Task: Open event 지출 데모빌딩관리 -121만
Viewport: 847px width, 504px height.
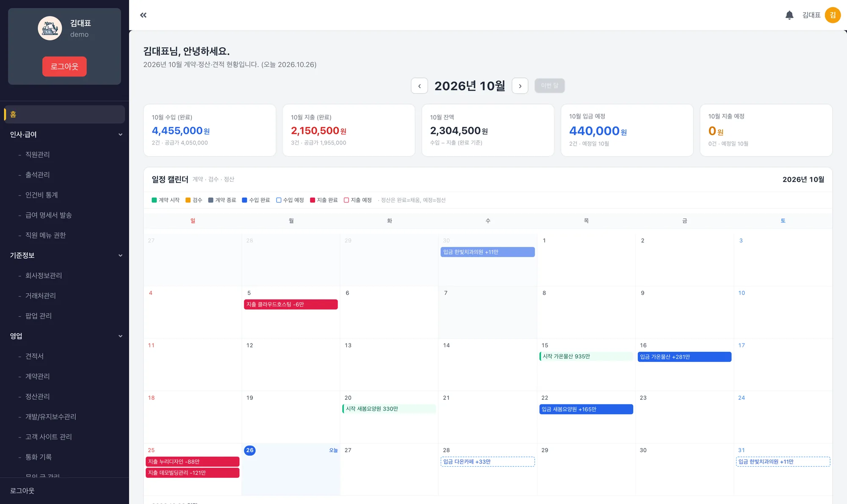Action: tap(193, 473)
